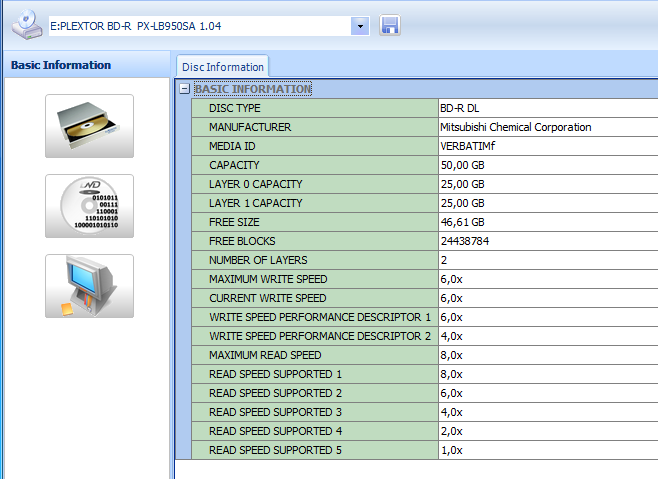The height and width of the screenshot is (479, 658).
Task: Select the FREE SIZE row label
Action: point(234,222)
